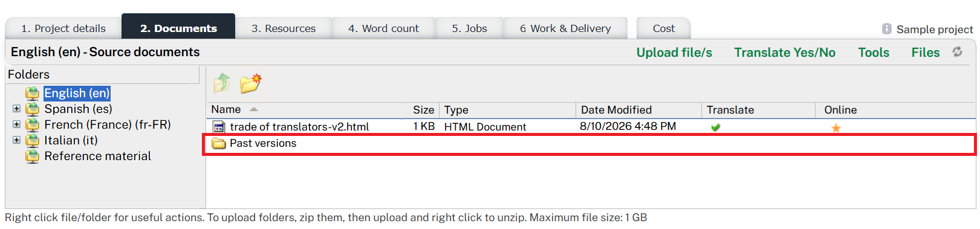Click the Reference material folder icon
The width and height of the screenshot is (980, 229).
pos(32,156)
